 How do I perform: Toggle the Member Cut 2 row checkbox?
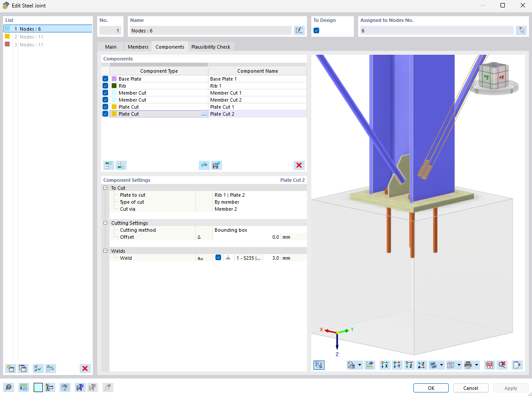point(105,100)
